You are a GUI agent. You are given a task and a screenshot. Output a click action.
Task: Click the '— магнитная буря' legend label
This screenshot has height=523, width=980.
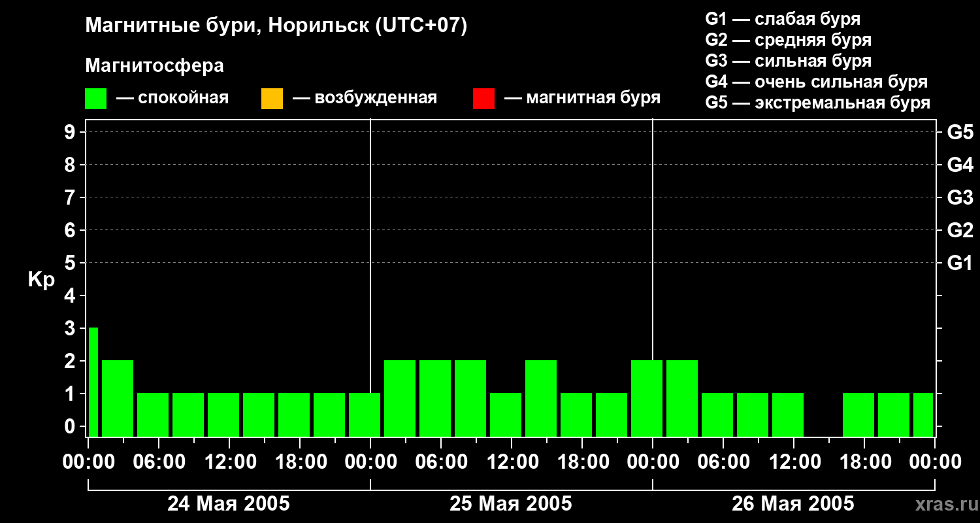582,98
